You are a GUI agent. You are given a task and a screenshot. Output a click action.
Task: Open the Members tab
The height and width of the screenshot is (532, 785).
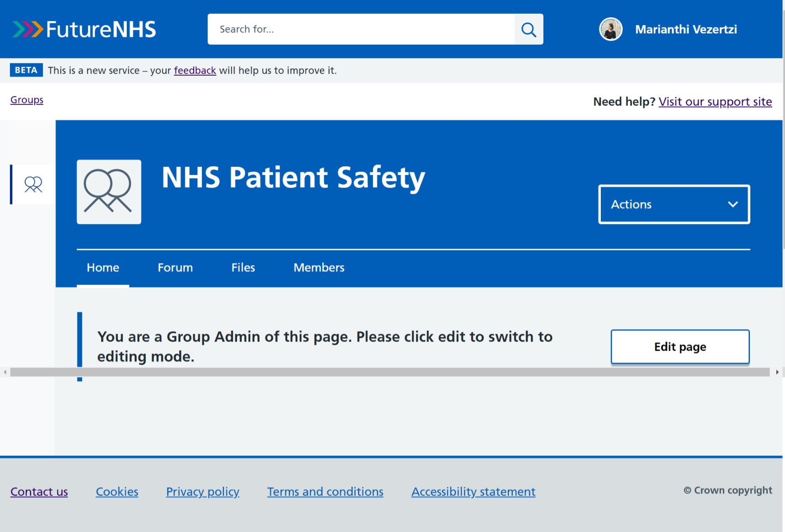click(x=319, y=267)
